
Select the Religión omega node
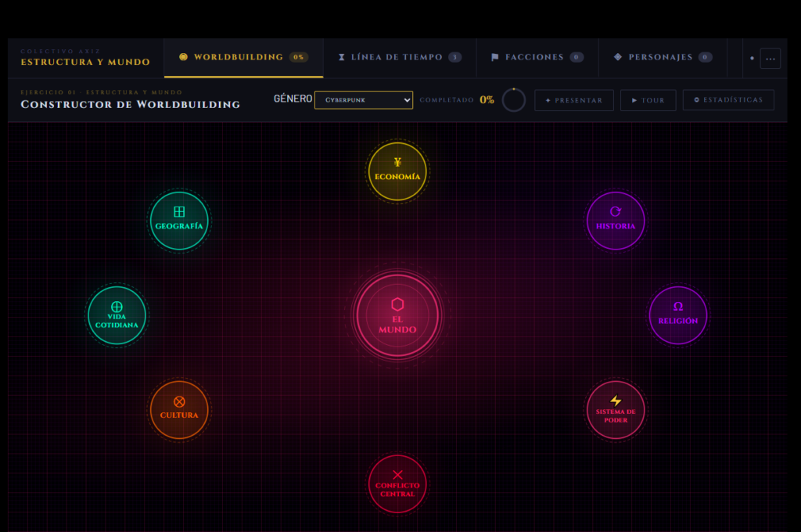pos(678,315)
